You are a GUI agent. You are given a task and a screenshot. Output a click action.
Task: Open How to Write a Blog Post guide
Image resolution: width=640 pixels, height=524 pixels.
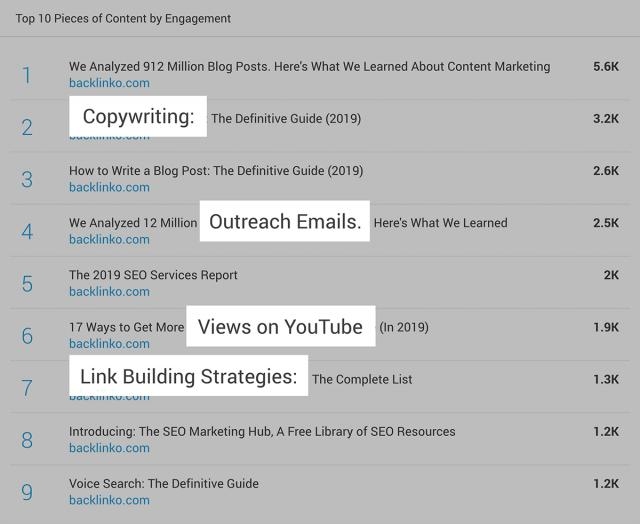[x=215, y=171]
